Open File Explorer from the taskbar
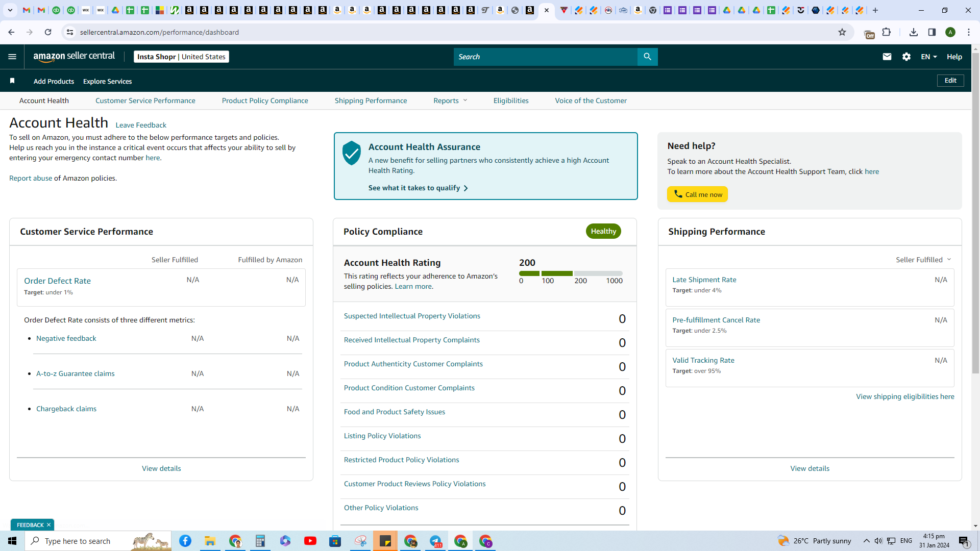 [x=210, y=541]
